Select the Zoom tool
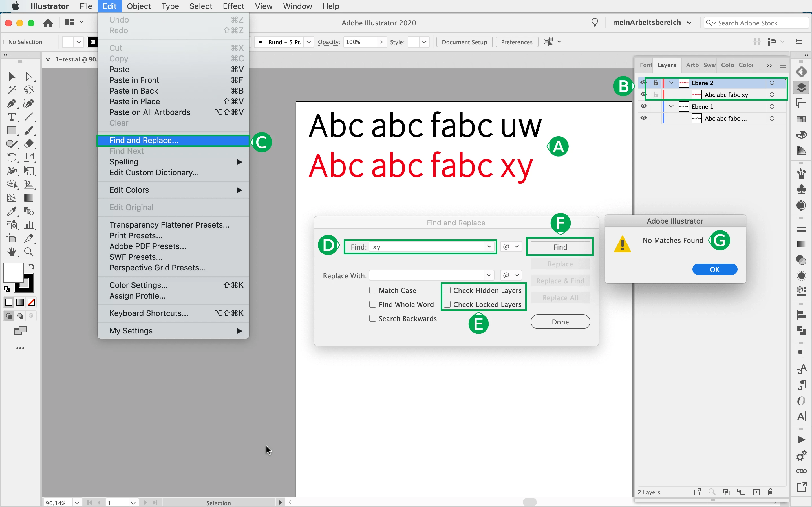This screenshot has width=812, height=507. tap(28, 252)
